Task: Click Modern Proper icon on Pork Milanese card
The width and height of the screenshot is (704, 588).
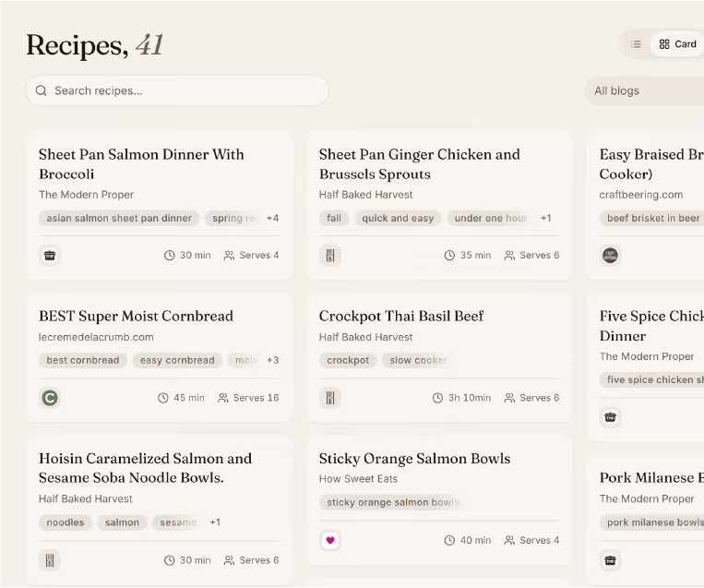Action: (610, 560)
